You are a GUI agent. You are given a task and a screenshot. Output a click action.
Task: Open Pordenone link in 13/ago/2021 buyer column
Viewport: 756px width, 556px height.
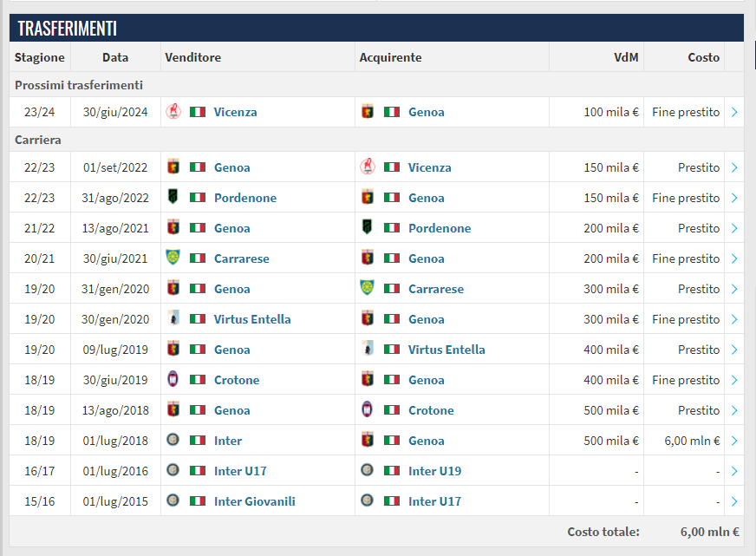tap(440, 228)
